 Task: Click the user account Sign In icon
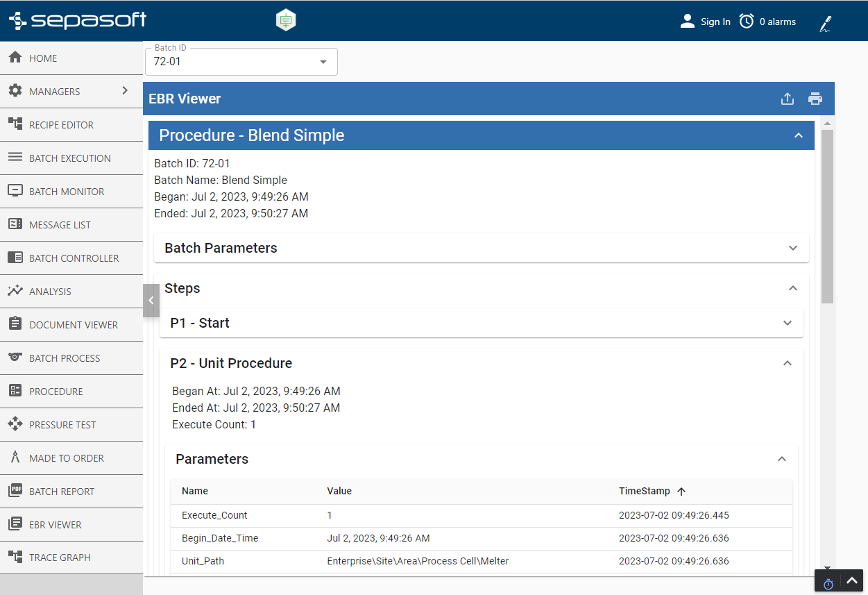coord(688,22)
